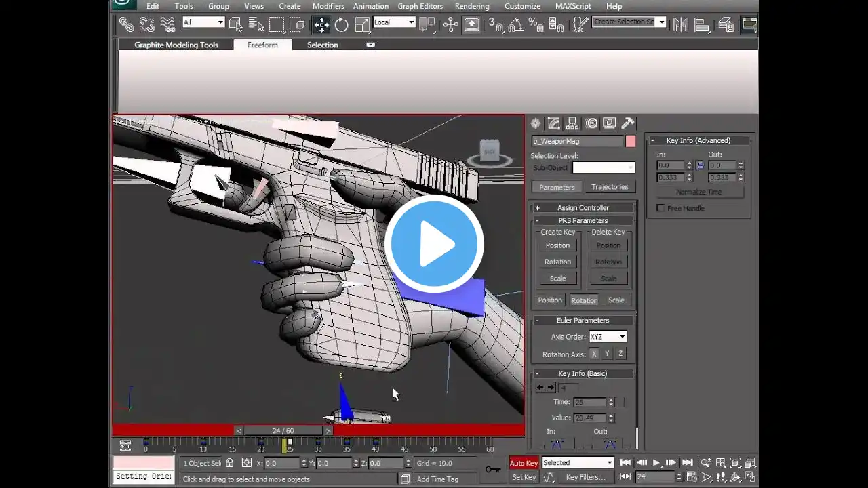
Task: Select the Rotate tool in toolbar
Action: (x=341, y=25)
